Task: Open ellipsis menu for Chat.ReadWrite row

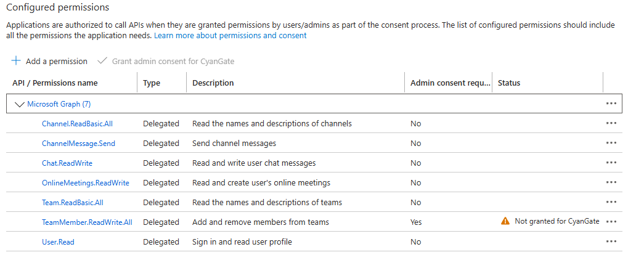Action: coord(611,163)
